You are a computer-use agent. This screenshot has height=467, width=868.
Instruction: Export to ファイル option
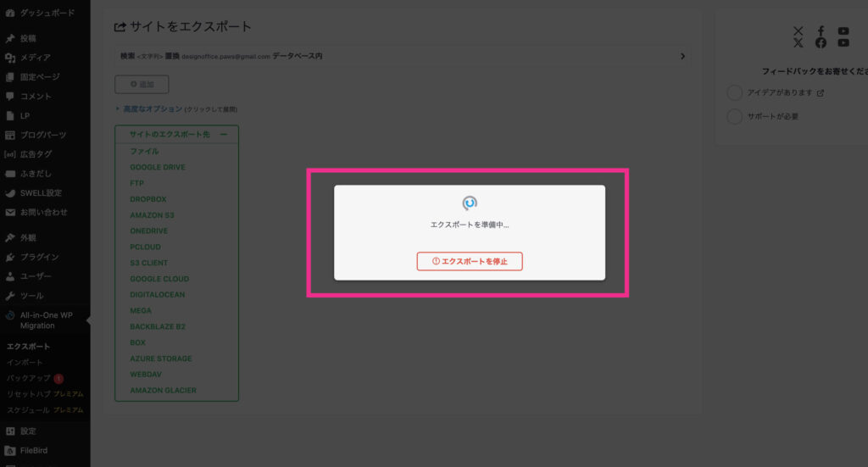[144, 151]
